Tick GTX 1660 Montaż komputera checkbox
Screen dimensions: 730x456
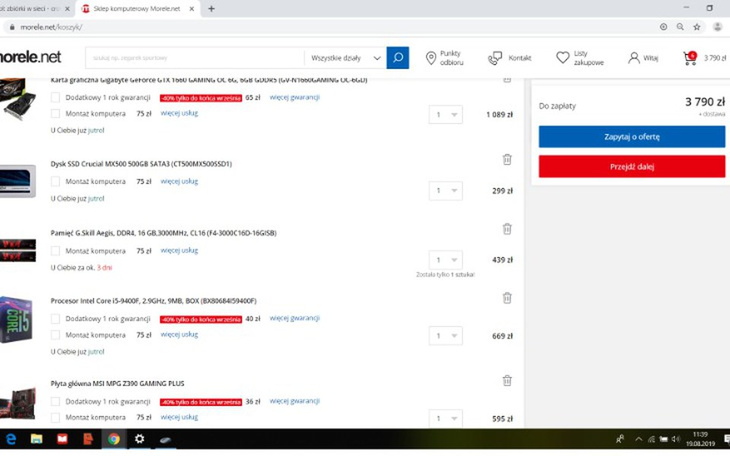pos(55,113)
